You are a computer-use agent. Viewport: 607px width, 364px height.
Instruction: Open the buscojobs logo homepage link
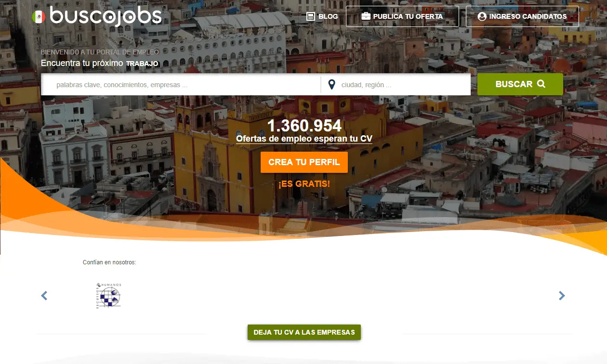click(97, 16)
